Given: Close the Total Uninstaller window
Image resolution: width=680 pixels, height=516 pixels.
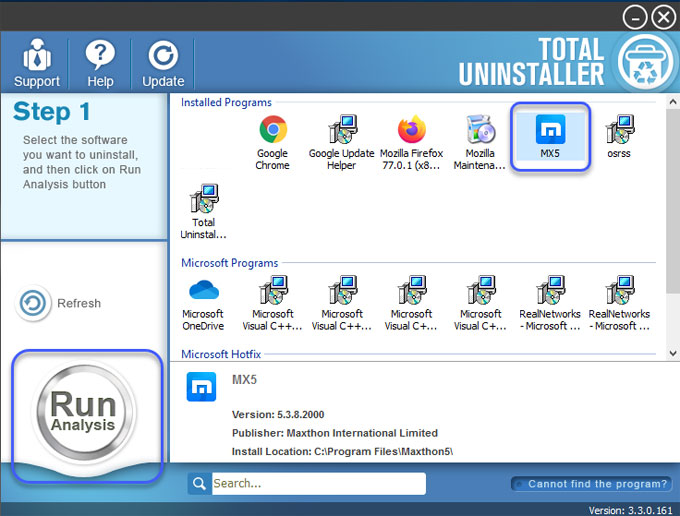Looking at the screenshot, I should click(664, 18).
